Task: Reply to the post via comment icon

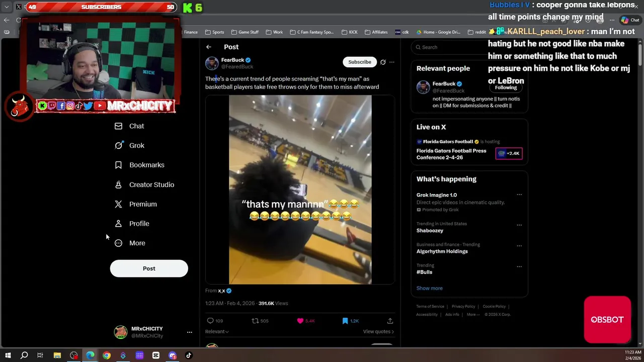Action: tap(210, 321)
